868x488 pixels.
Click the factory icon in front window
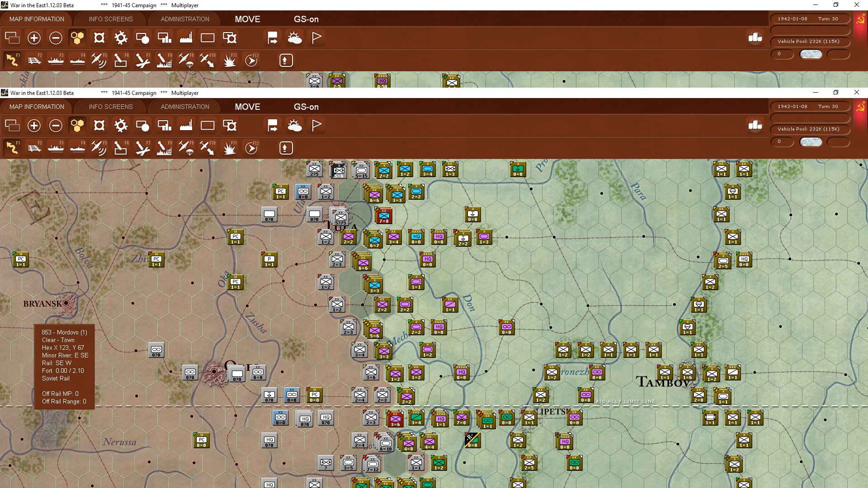(x=186, y=126)
